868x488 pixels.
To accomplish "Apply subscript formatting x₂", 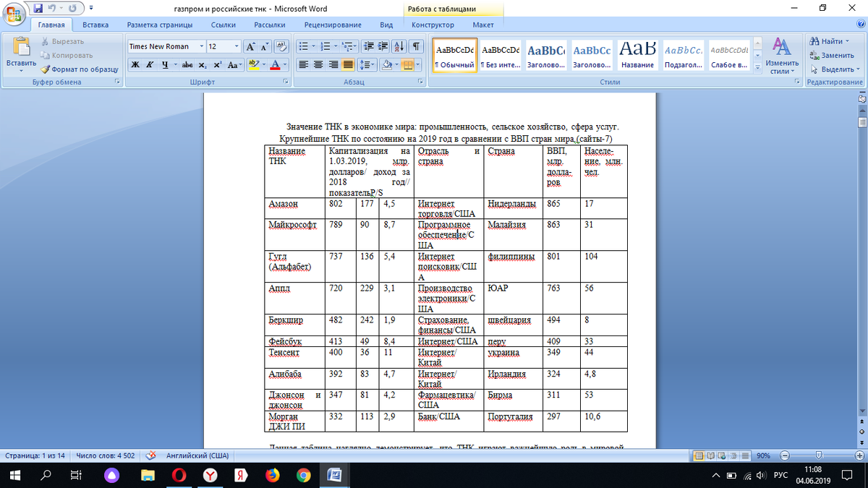I will tap(203, 65).
